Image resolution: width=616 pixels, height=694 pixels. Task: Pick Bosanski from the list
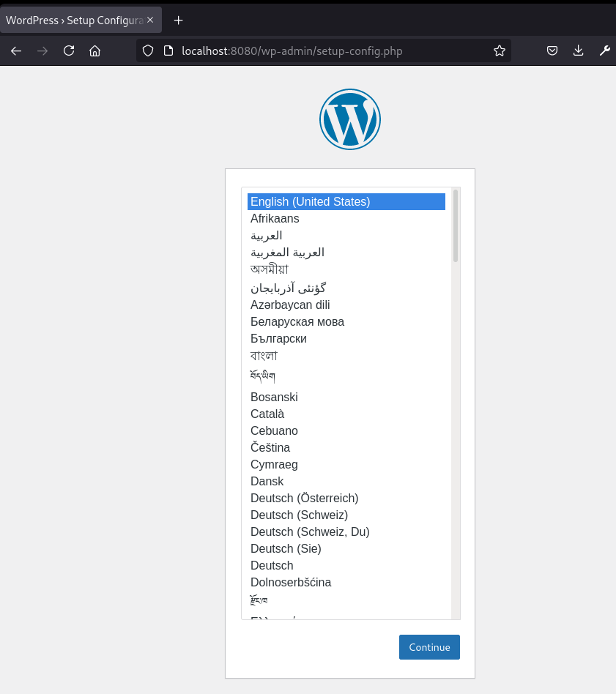click(x=346, y=397)
